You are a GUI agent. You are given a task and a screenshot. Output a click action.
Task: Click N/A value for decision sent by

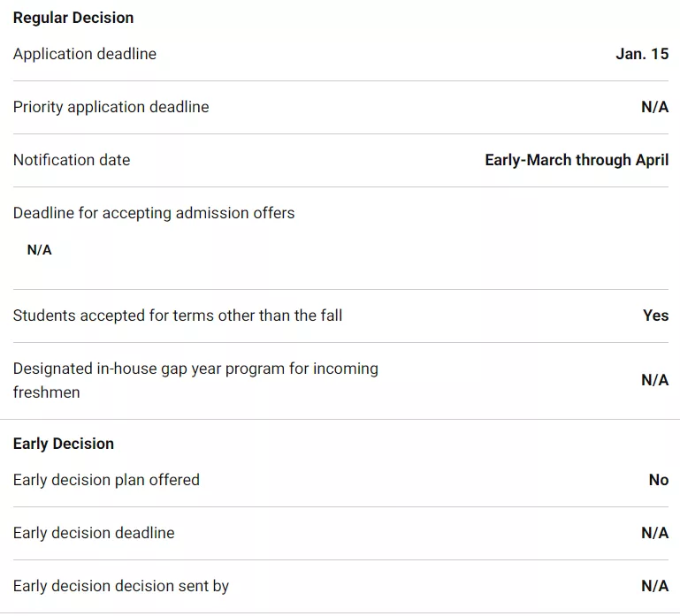654,586
